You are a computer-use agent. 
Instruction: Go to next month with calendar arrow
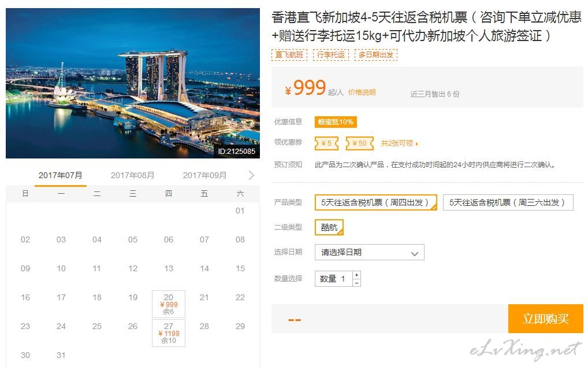(251, 175)
